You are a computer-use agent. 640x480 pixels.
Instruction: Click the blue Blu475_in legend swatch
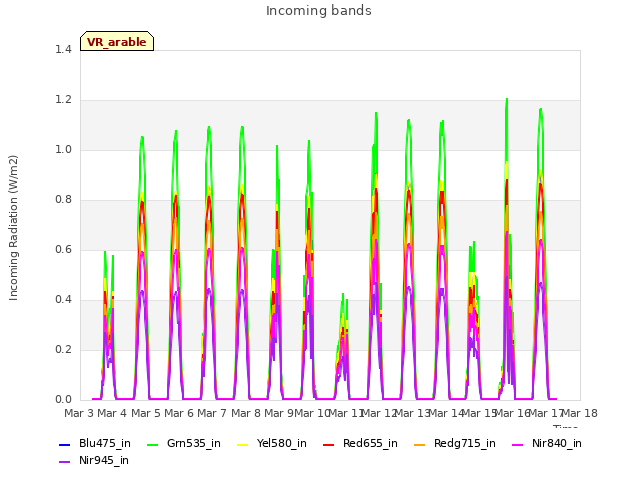coord(64,444)
